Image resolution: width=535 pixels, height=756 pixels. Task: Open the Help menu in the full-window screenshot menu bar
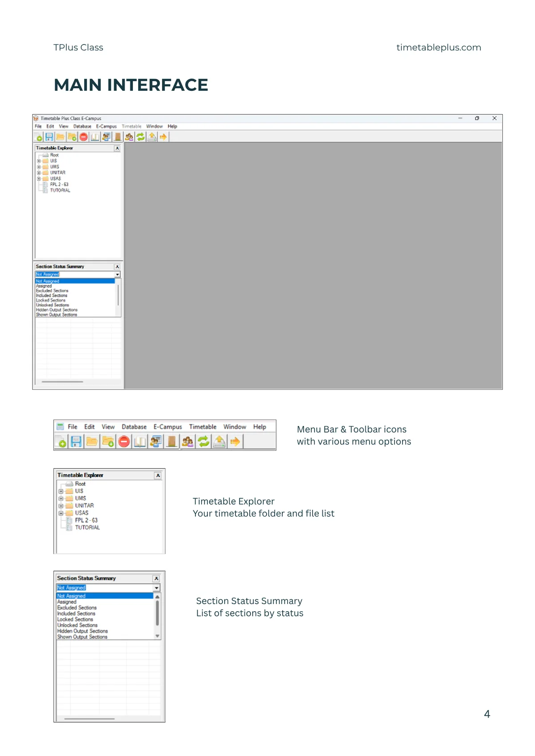pos(173,127)
